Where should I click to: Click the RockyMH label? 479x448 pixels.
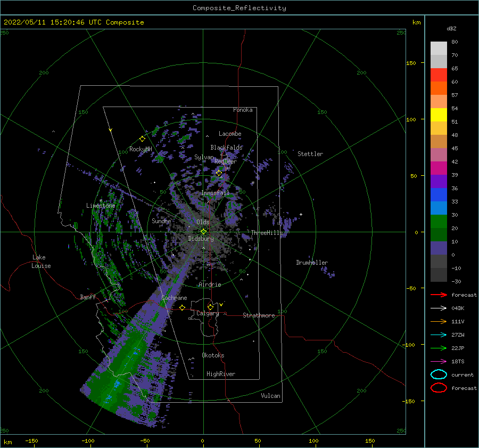[141, 149]
